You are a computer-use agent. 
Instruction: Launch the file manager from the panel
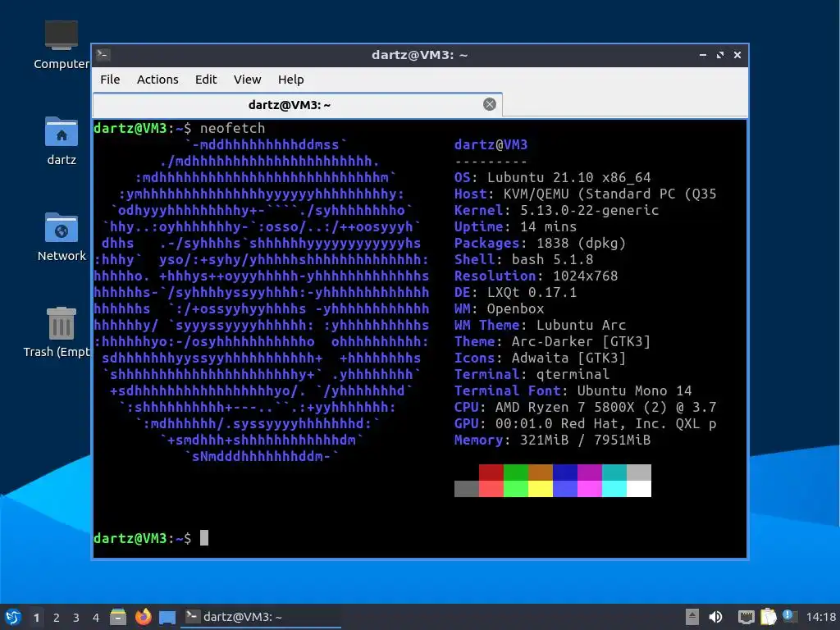click(x=118, y=617)
